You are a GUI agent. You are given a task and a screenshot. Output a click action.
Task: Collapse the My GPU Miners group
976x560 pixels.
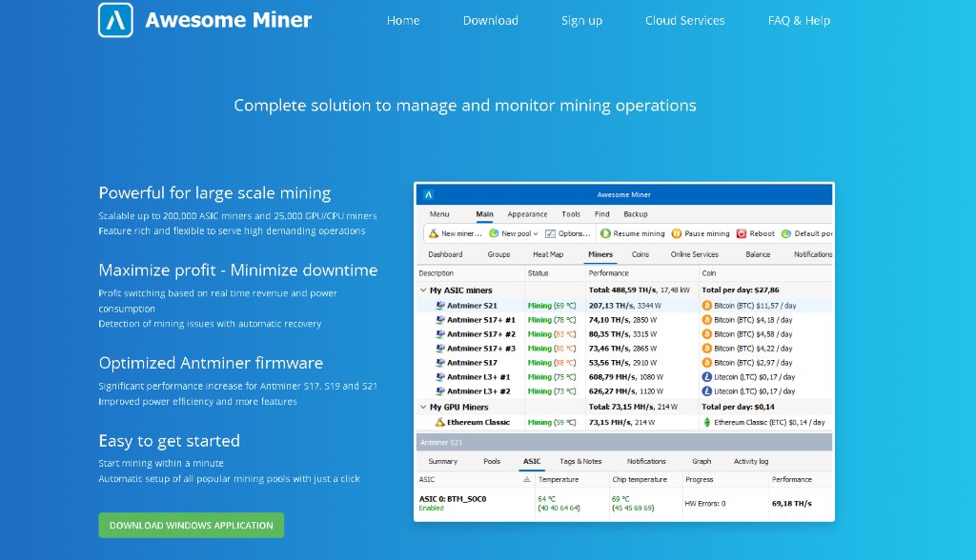pyautogui.click(x=423, y=407)
